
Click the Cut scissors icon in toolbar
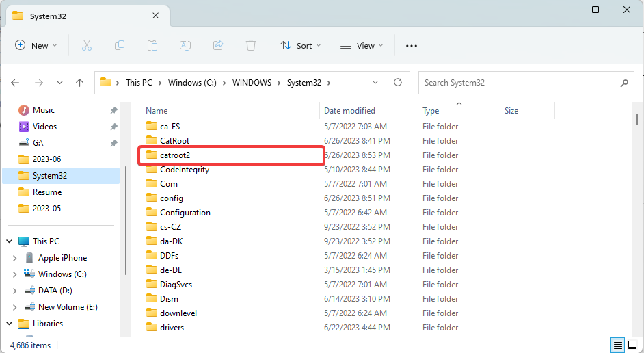86,45
